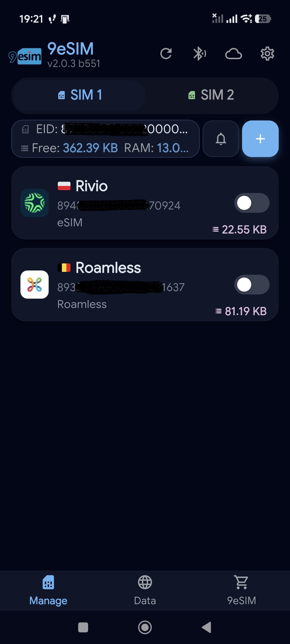This screenshot has width=290, height=644.
Task: Switch to the SIM 2 tab
Action: 211,95
